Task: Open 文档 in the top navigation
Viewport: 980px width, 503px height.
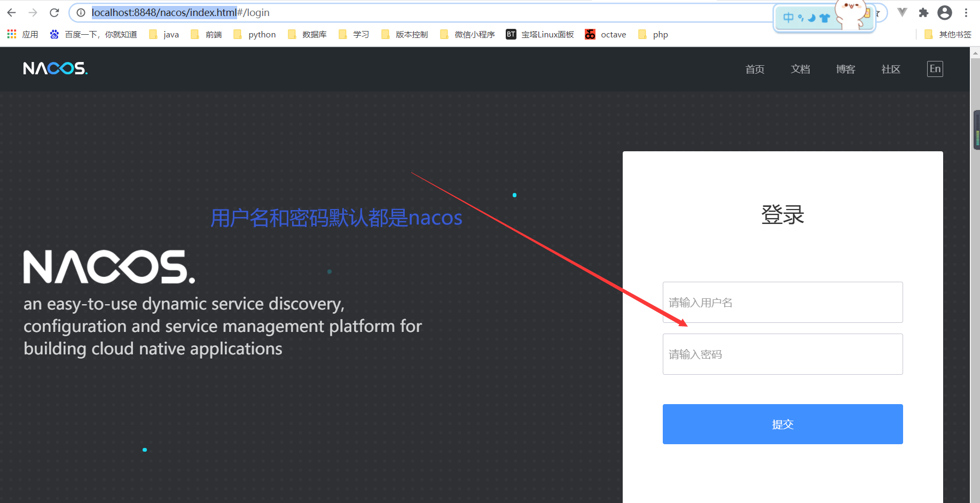Action: [800, 69]
